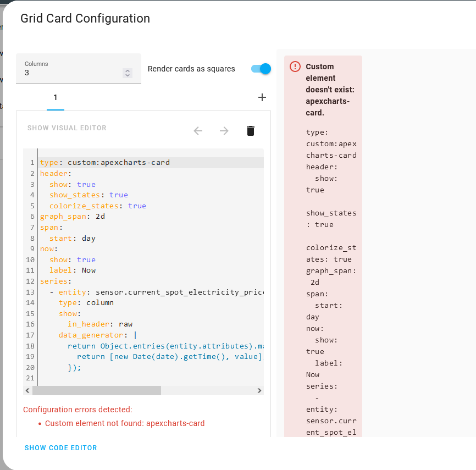Toggle the Render cards as squares switch
The width and height of the screenshot is (476, 470).
(261, 69)
